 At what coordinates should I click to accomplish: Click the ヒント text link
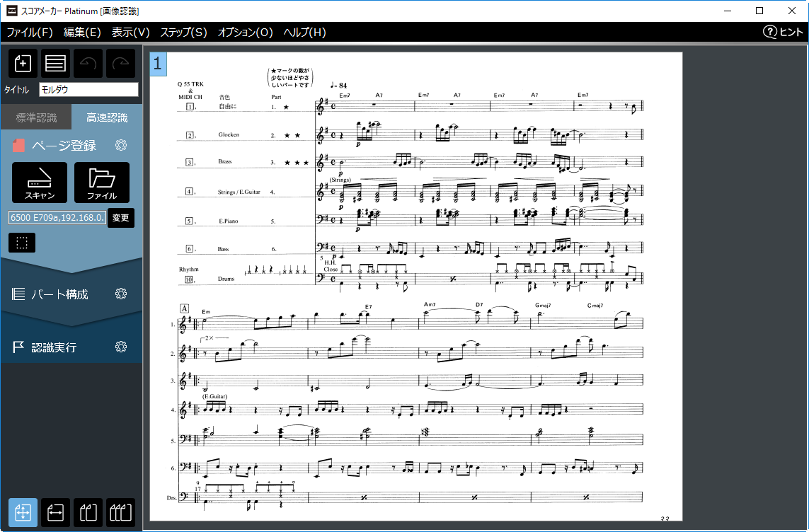pyautogui.click(x=791, y=32)
